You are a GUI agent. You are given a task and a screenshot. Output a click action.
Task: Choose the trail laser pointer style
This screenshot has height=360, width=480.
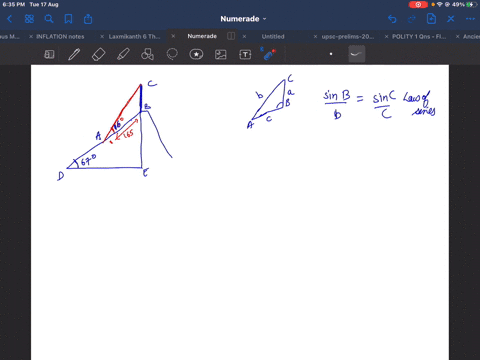tap(357, 54)
